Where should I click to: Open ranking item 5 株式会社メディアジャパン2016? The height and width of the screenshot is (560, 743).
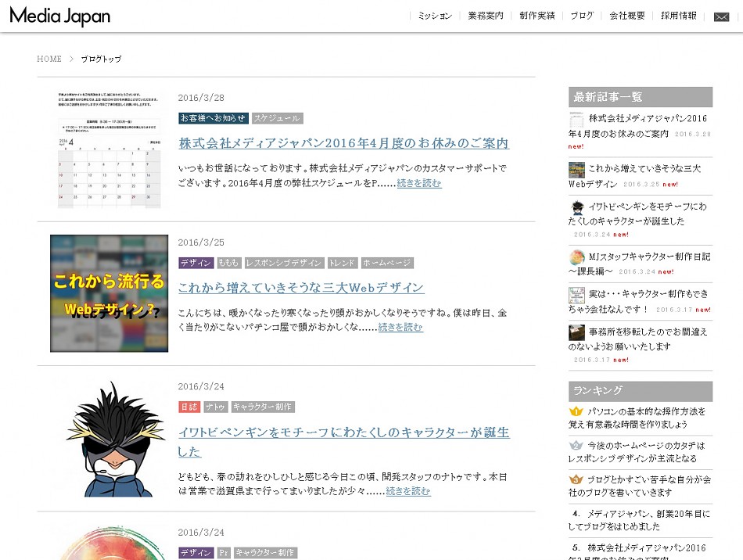[637, 553]
